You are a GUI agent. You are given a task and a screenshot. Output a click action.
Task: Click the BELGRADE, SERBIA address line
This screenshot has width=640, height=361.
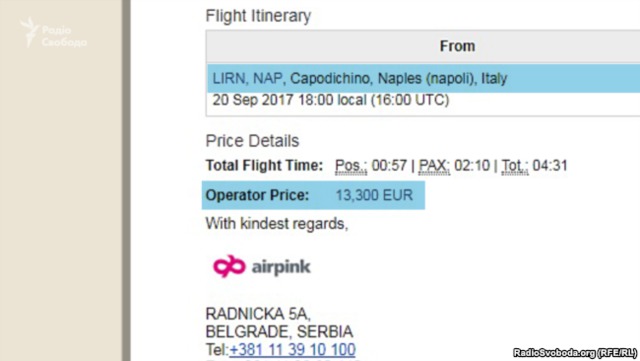[279, 332]
